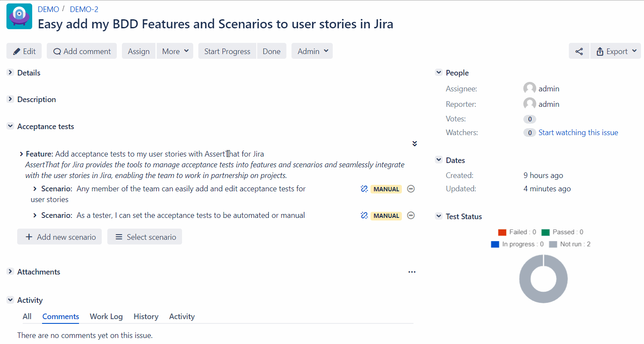Click MANUAL badge on first scenario

click(386, 189)
